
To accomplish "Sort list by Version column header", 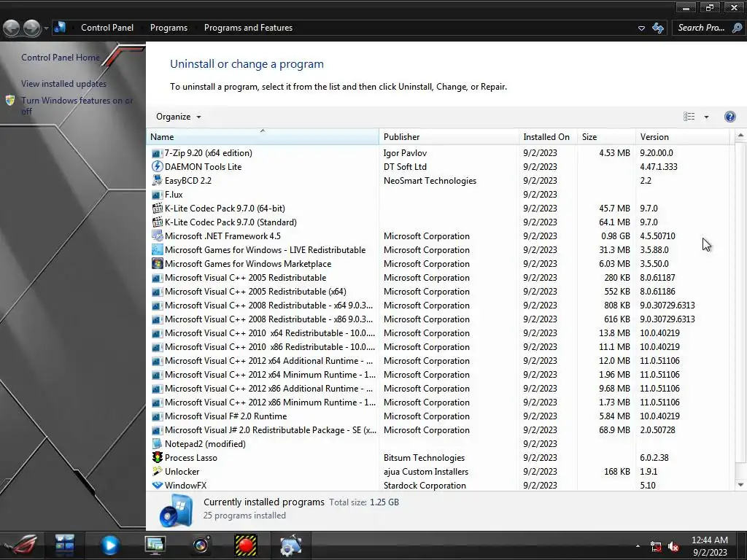I will (683, 136).
